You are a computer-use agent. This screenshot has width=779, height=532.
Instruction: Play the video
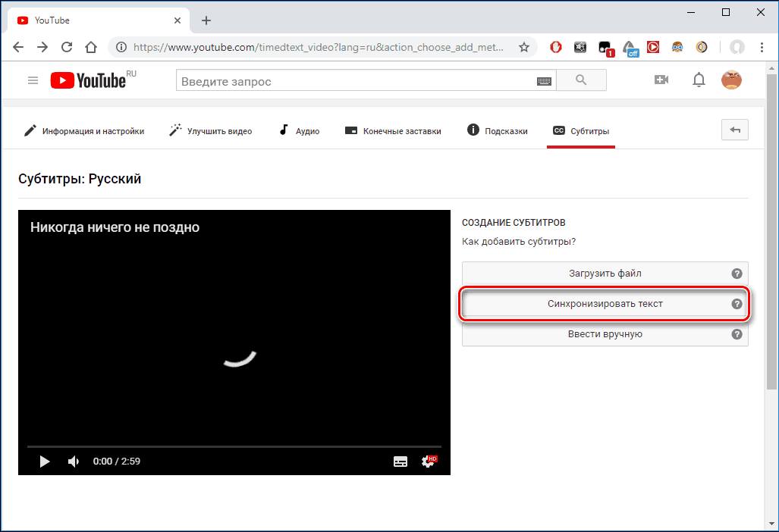pyautogui.click(x=44, y=462)
